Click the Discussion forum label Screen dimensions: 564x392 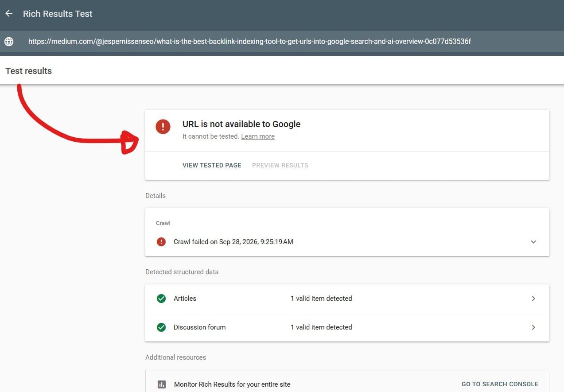[x=199, y=327]
